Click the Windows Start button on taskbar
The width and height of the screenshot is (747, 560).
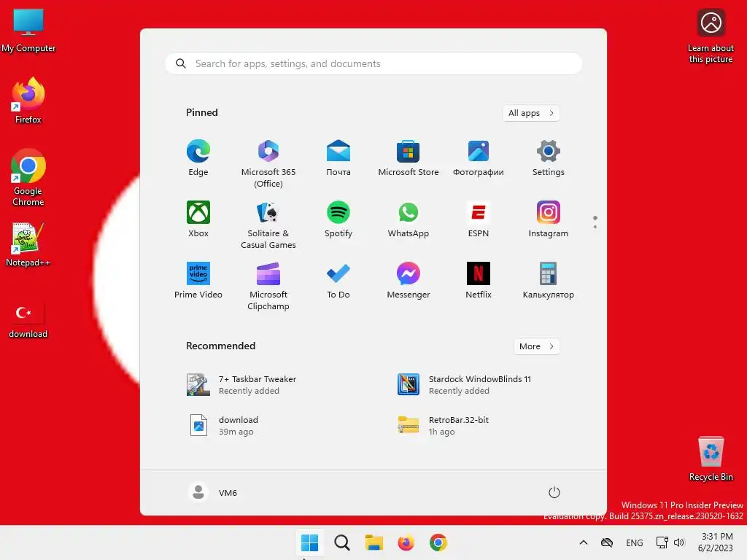[x=309, y=542]
